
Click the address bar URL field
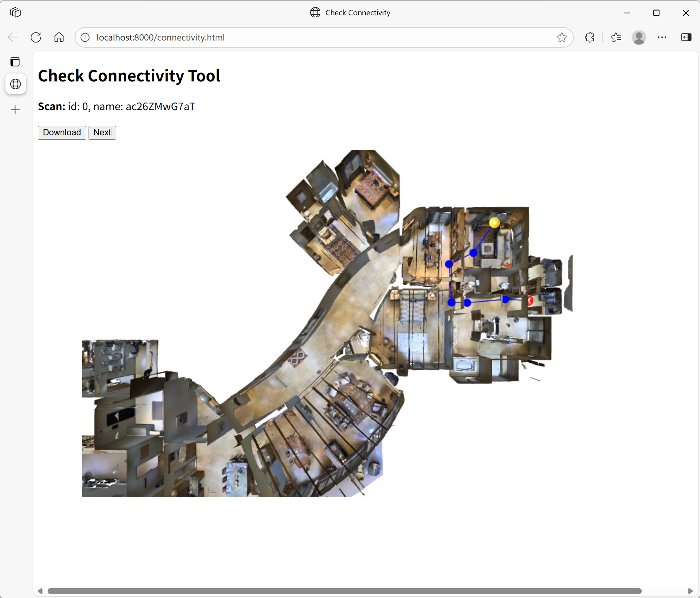tap(315, 37)
